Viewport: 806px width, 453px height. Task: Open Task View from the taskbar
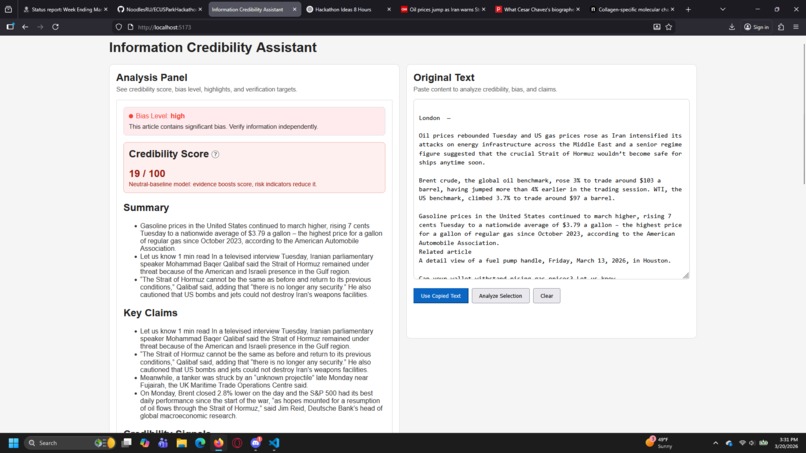coord(126,443)
